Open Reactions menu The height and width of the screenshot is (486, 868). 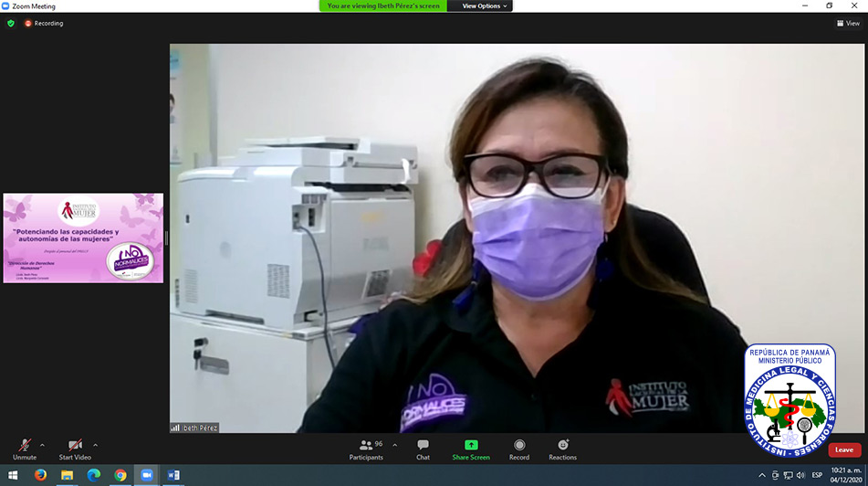click(562, 449)
